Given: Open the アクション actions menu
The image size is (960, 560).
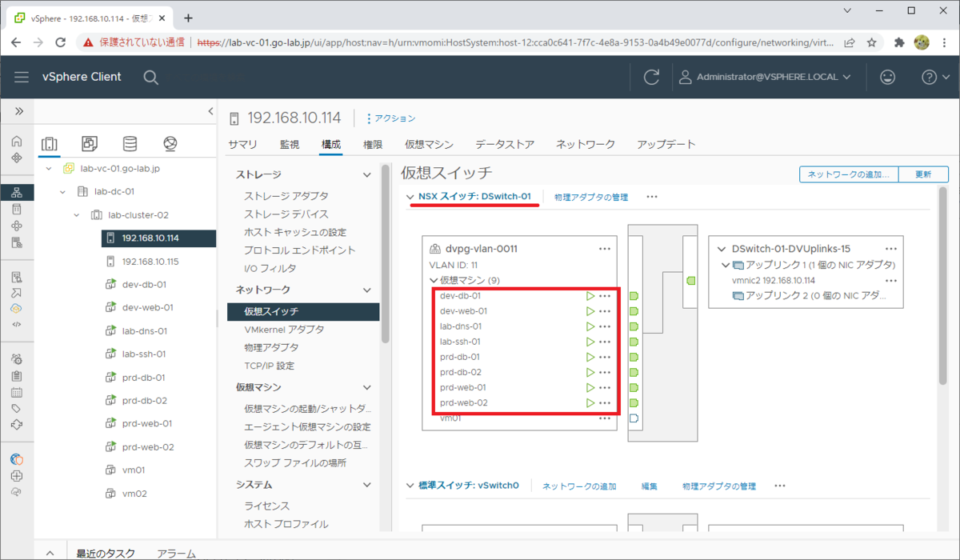Looking at the screenshot, I should coord(391,118).
